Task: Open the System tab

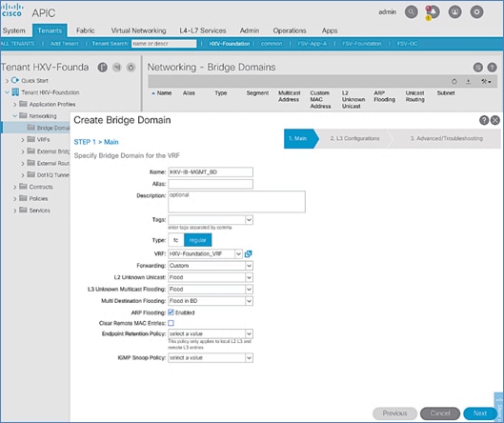Action: point(14,30)
